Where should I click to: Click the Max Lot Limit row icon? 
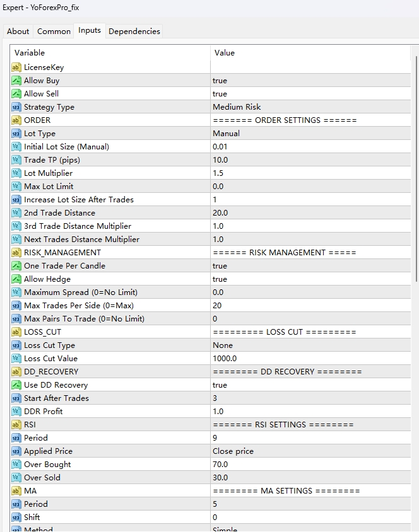point(16,187)
